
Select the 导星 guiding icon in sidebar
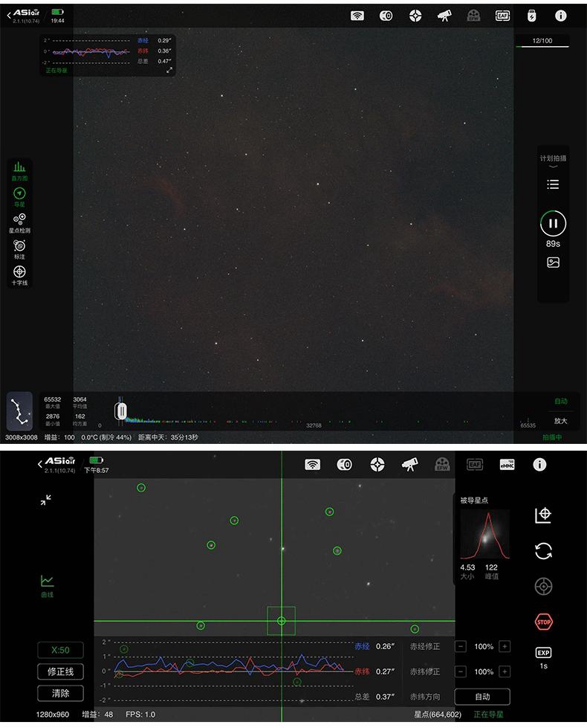click(x=19, y=195)
